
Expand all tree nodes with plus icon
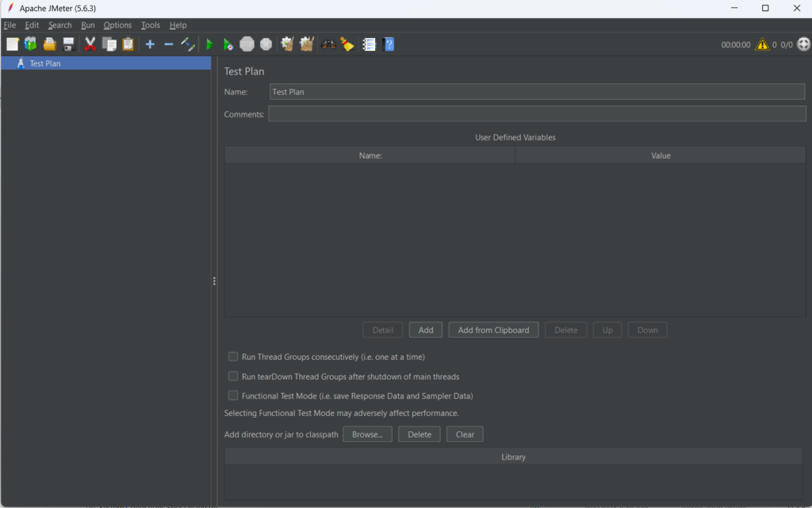click(x=150, y=44)
